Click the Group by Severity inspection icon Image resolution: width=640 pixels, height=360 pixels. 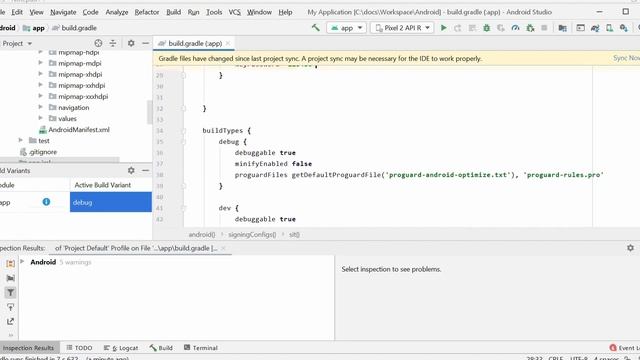tap(11, 264)
